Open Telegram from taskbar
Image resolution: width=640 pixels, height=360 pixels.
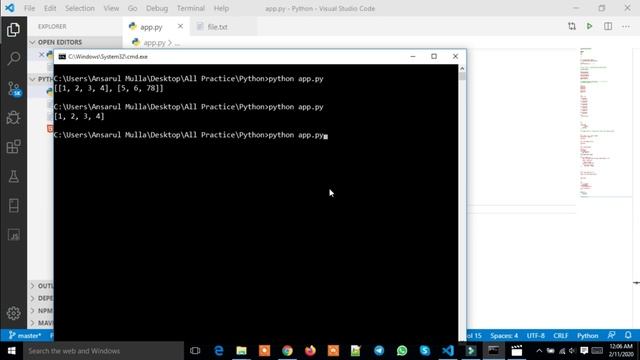(379, 351)
